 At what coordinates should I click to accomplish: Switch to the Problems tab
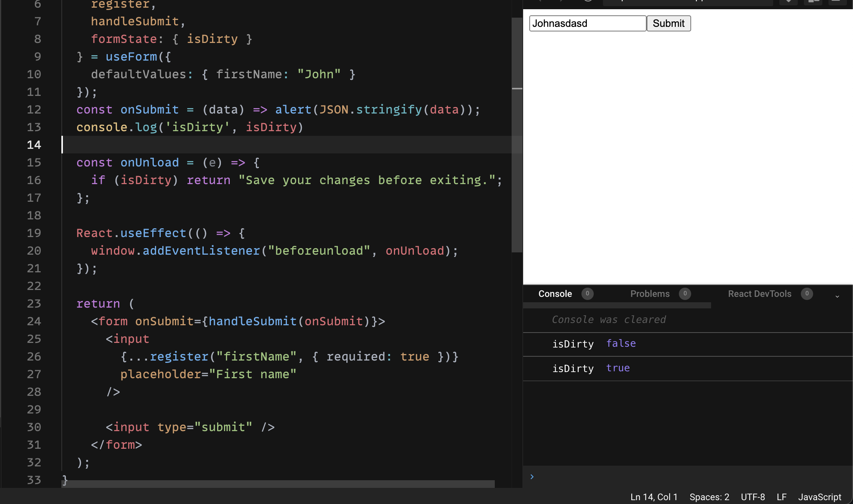(650, 294)
